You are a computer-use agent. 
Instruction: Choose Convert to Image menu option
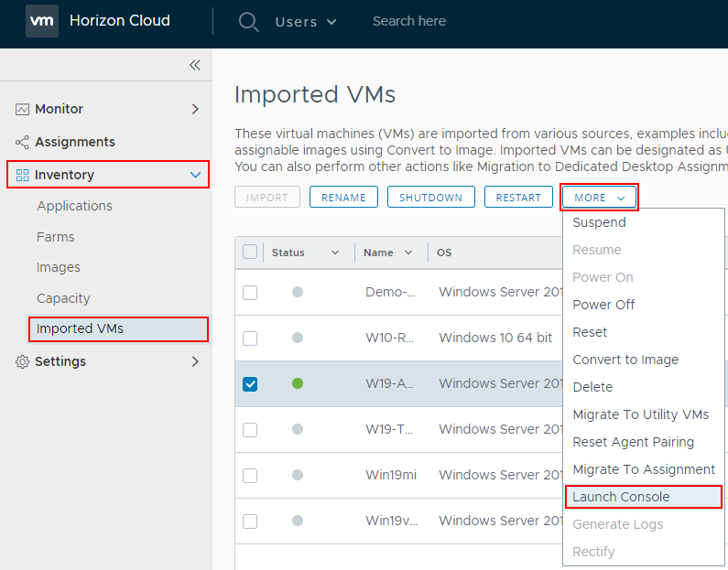coord(625,360)
